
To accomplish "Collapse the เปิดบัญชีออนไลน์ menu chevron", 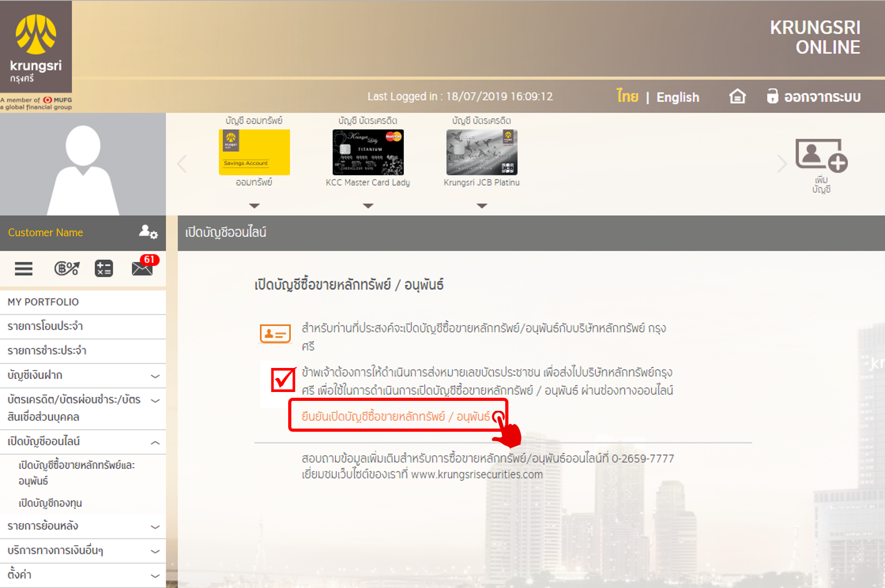I will [x=155, y=443].
